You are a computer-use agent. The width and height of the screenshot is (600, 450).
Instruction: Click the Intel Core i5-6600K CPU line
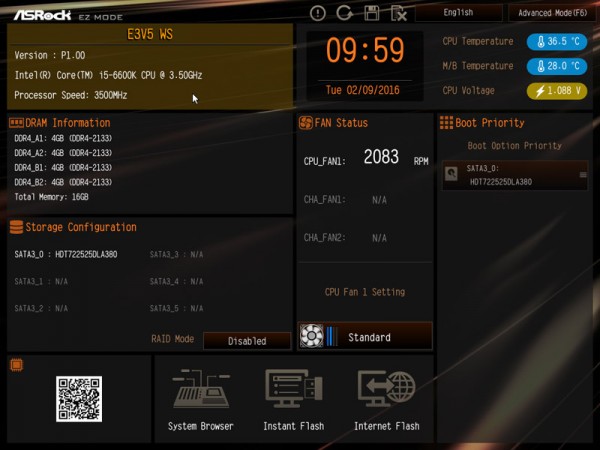click(x=108, y=75)
